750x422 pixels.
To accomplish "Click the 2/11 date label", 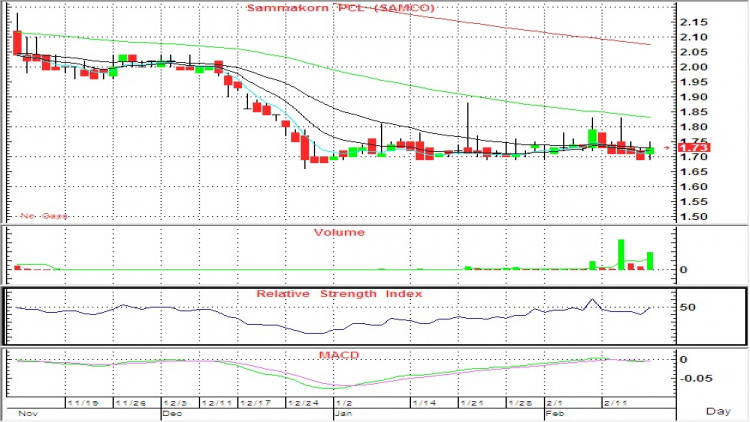I will [x=616, y=403].
